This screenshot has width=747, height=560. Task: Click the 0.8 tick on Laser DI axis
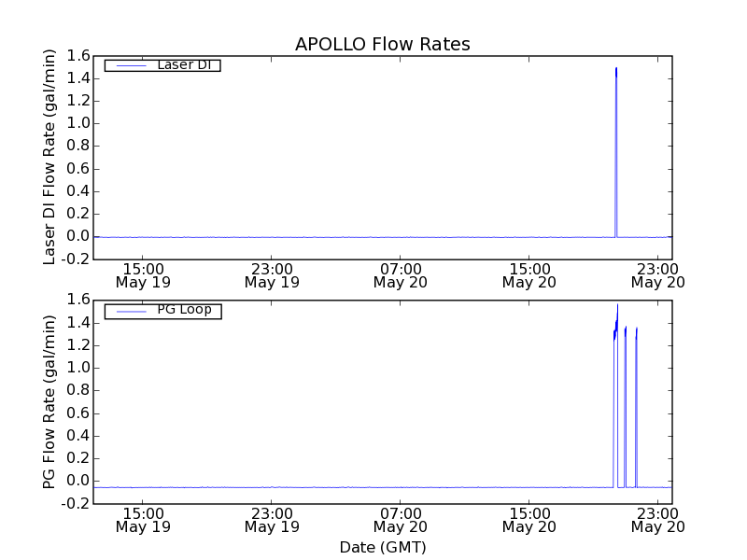(x=78, y=147)
